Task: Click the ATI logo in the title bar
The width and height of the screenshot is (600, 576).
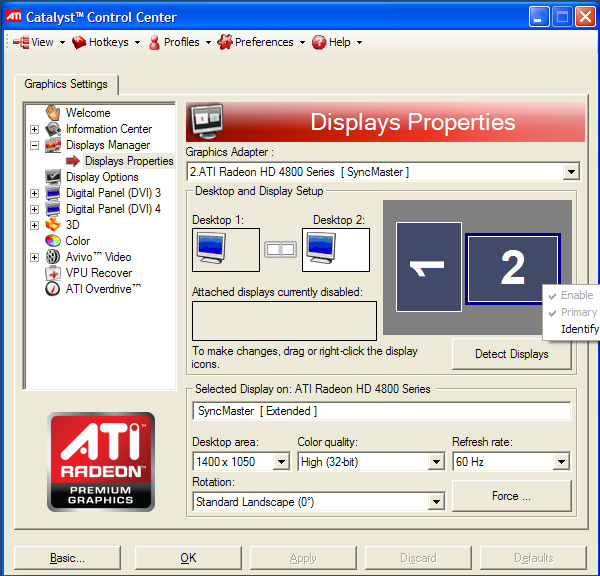Action: click(14, 16)
